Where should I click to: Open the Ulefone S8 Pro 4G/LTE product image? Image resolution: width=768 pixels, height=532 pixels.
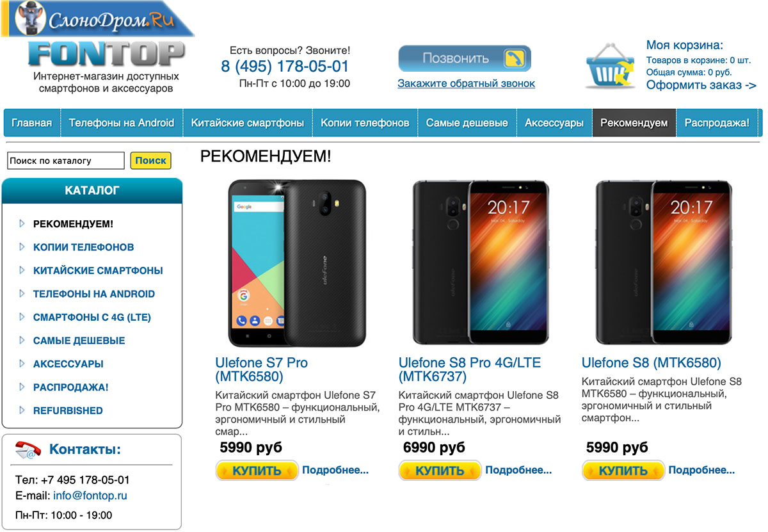tap(481, 263)
